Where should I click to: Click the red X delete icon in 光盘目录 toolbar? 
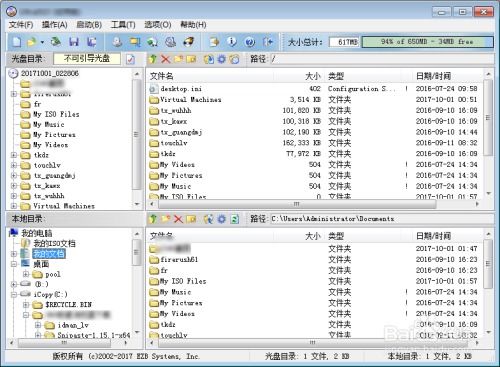(x=165, y=59)
